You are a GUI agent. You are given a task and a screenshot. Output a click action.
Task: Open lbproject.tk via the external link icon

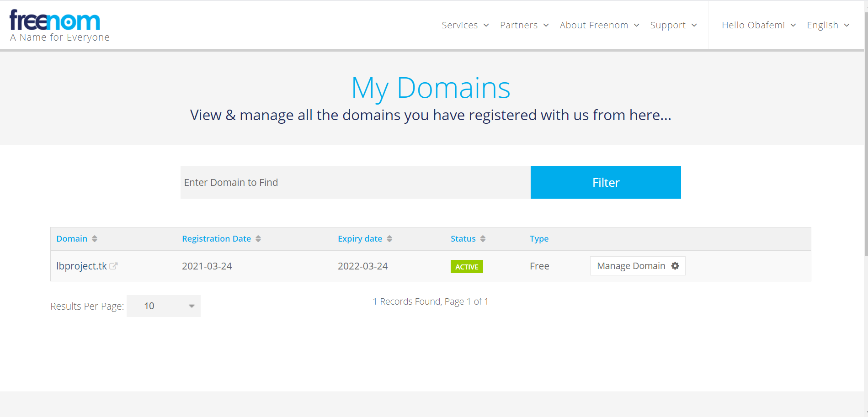click(114, 265)
